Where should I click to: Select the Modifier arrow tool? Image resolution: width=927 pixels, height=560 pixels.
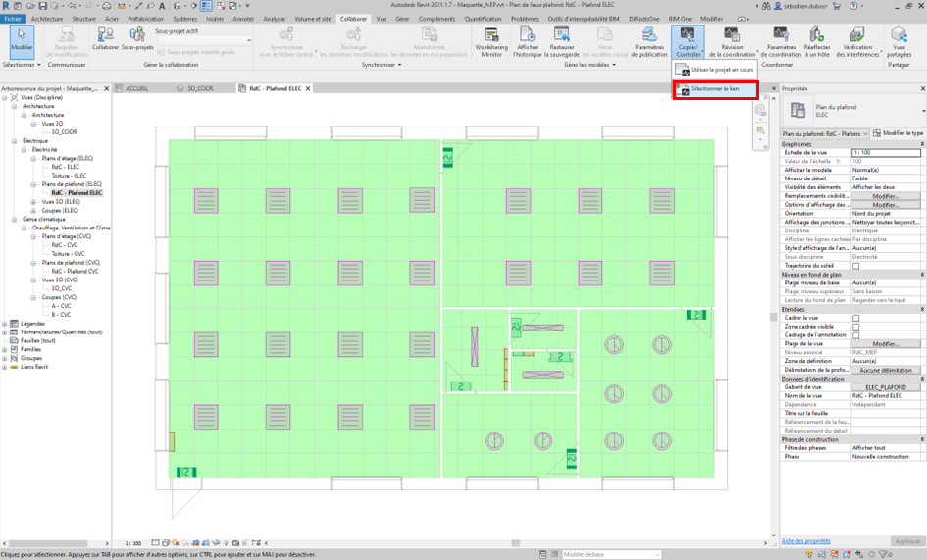(x=22, y=37)
